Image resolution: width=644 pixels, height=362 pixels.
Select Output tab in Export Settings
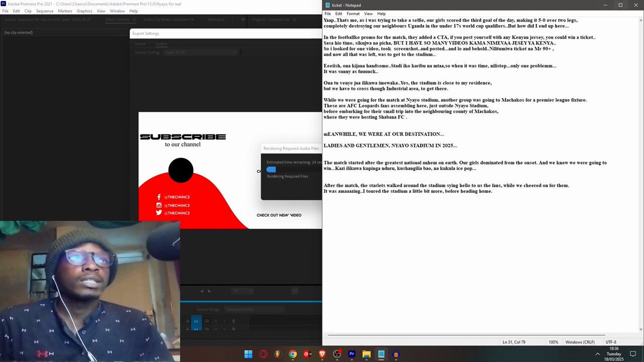click(162, 44)
